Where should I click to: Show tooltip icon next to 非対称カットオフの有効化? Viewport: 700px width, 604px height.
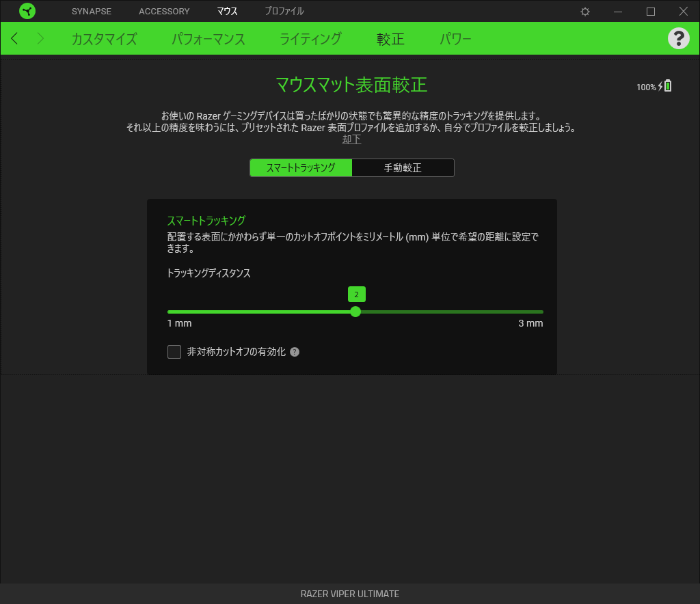click(295, 352)
